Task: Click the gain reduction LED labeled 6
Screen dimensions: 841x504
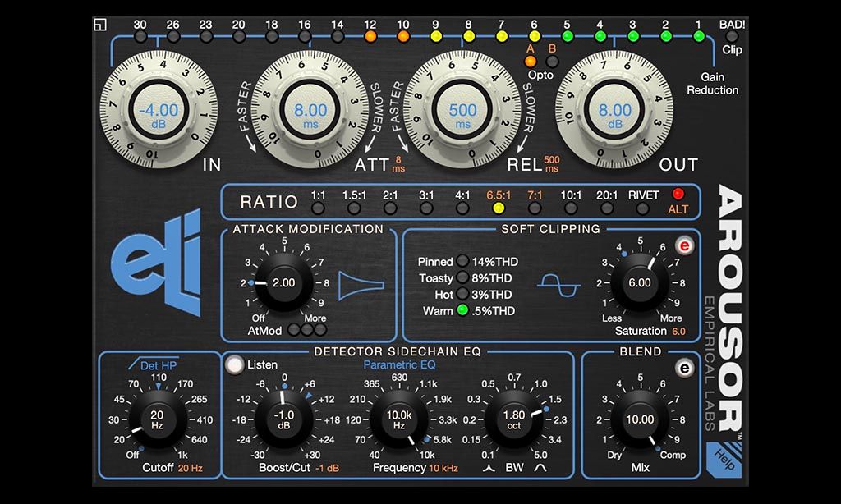Action: [535, 36]
